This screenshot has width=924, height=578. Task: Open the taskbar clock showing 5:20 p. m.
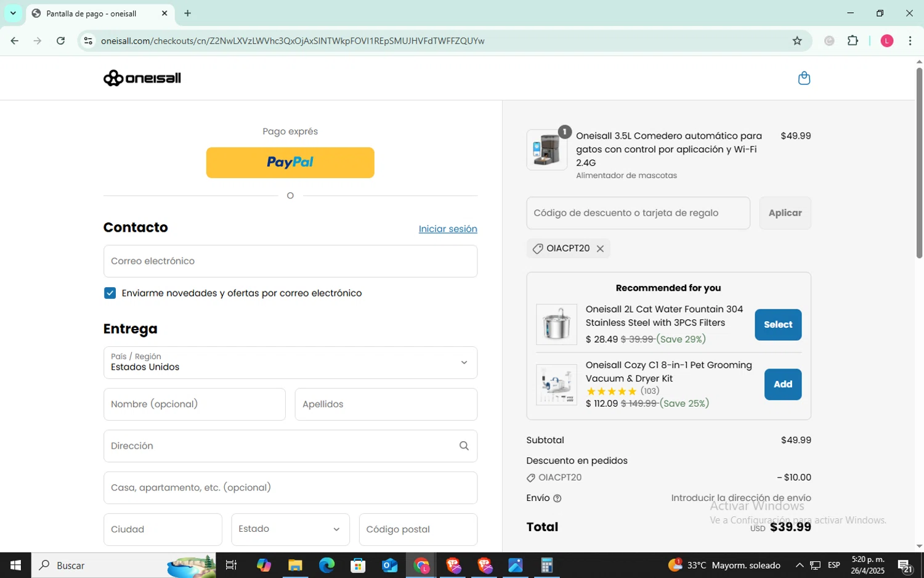point(867,565)
